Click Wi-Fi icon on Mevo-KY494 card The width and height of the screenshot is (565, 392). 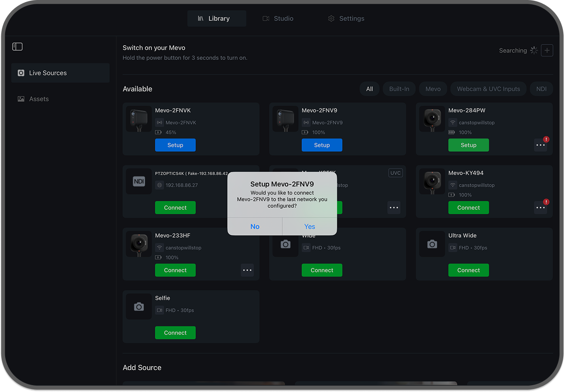coord(453,185)
